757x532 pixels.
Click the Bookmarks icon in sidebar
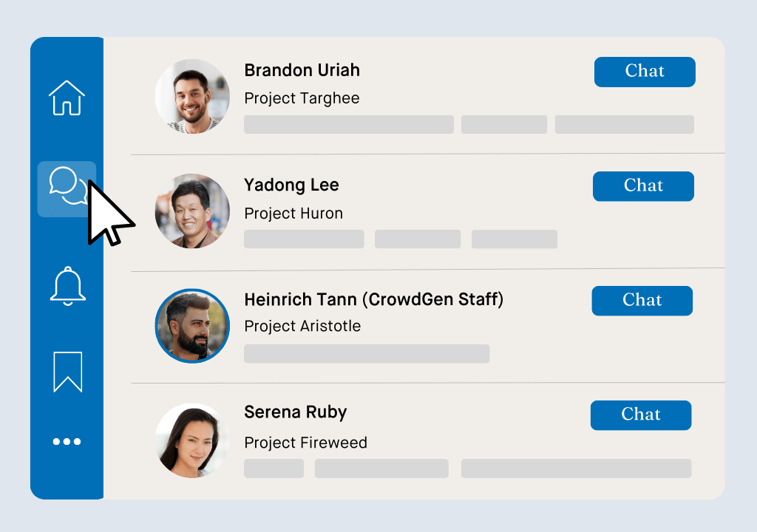(x=67, y=372)
